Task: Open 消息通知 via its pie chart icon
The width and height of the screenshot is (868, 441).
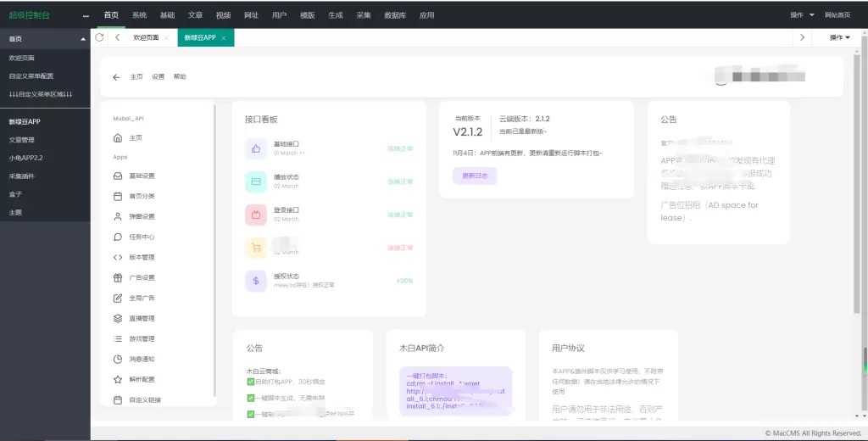Action: click(117, 359)
